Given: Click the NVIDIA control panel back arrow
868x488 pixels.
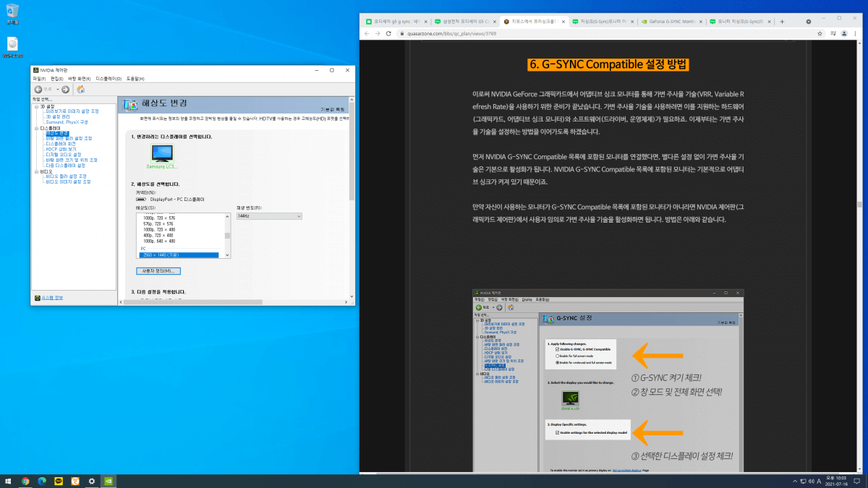Looking at the screenshot, I should tap(38, 90).
